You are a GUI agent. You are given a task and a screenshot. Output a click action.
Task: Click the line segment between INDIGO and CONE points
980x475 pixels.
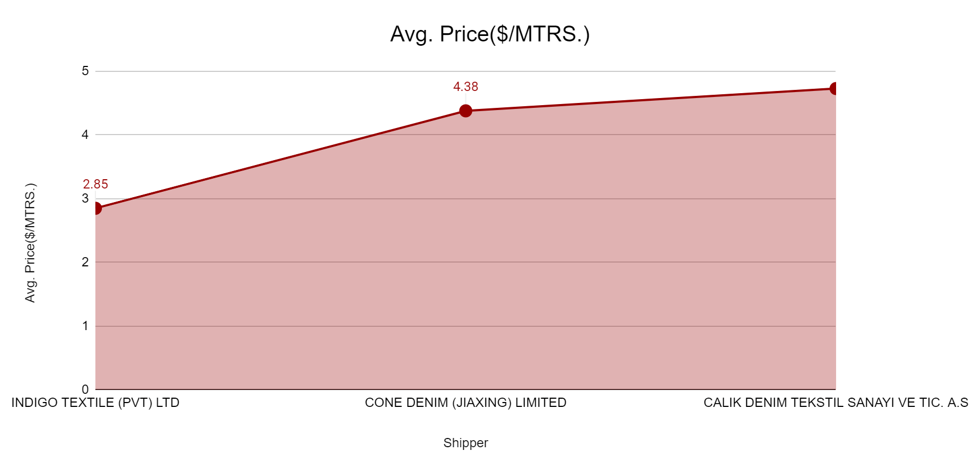click(281, 160)
